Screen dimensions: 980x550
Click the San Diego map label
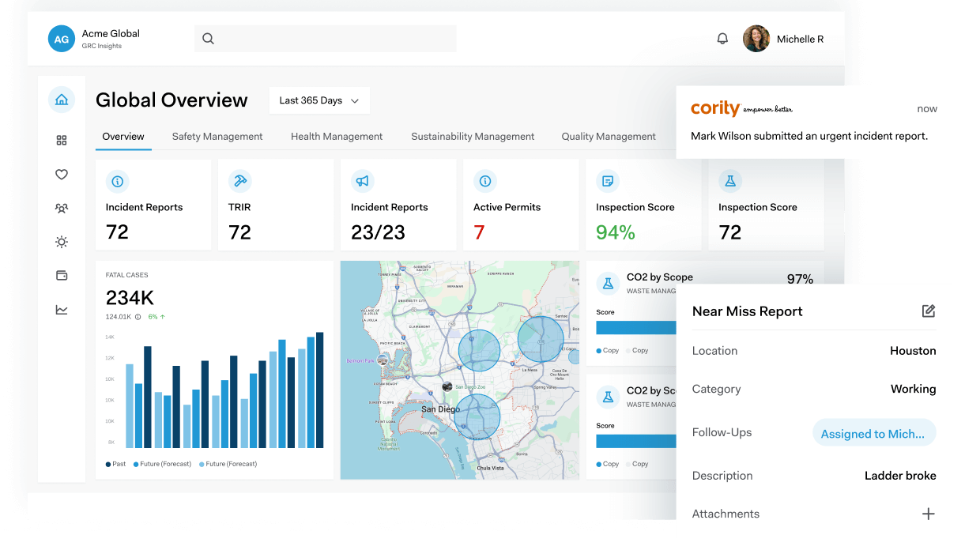click(x=440, y=409)
